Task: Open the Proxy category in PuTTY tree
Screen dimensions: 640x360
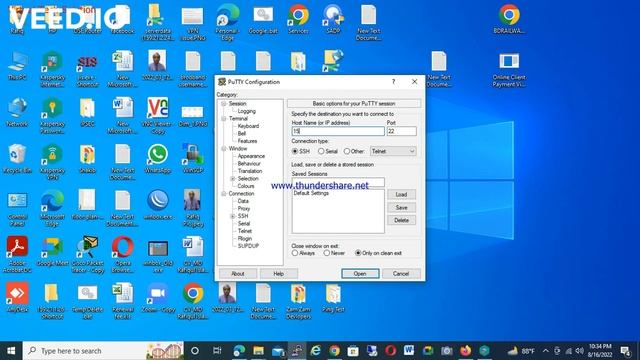Action: [244, 209]
